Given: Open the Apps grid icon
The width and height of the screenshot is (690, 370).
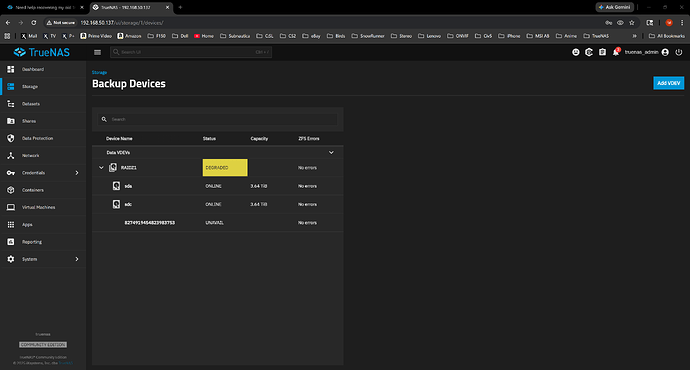Looking at the screenshot, I should coord(11,224).
